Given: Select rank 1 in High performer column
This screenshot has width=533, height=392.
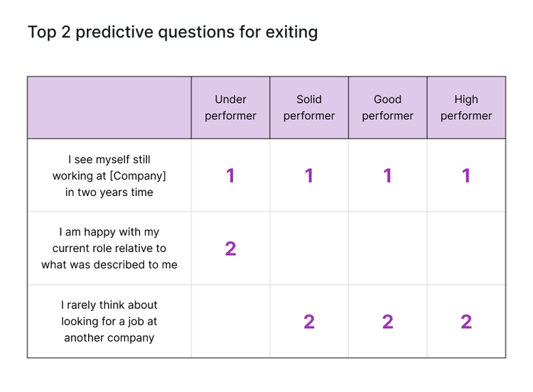Looking at the screenshot, I should [466, 176].
